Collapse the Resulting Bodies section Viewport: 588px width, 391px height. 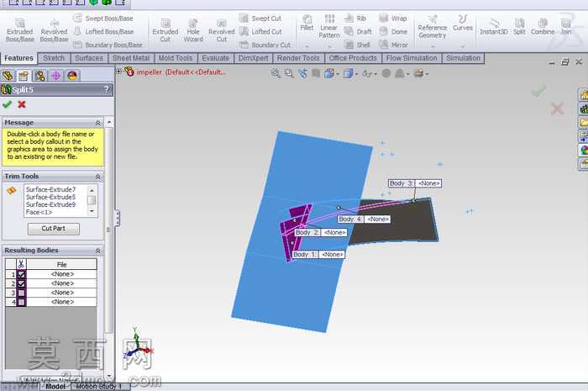(98, 251)
